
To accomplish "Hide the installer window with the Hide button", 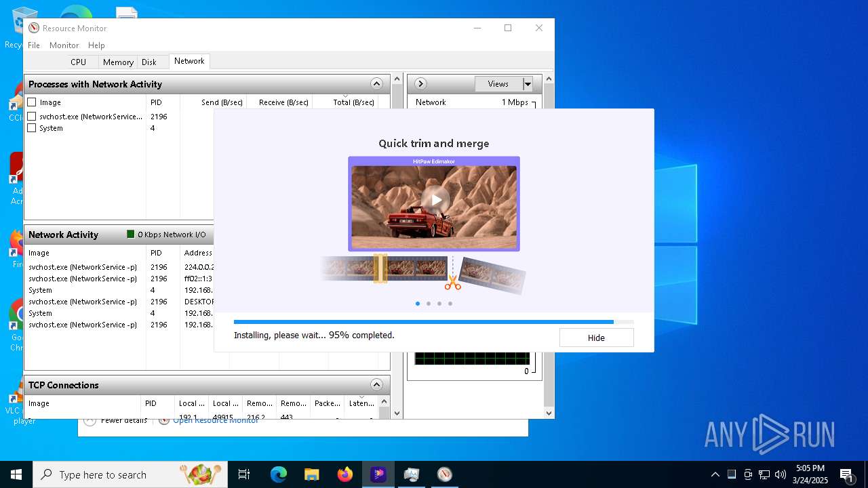I will (596, 338).
